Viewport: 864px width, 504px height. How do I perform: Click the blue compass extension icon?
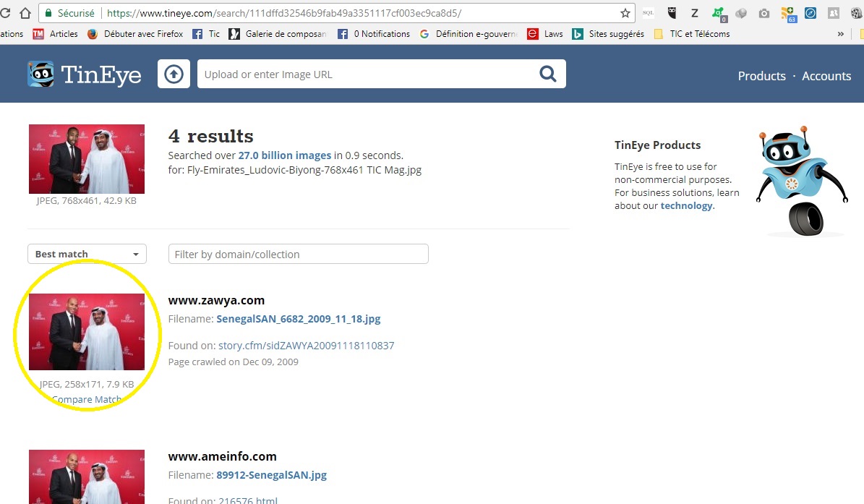click(x=810, y=13)
